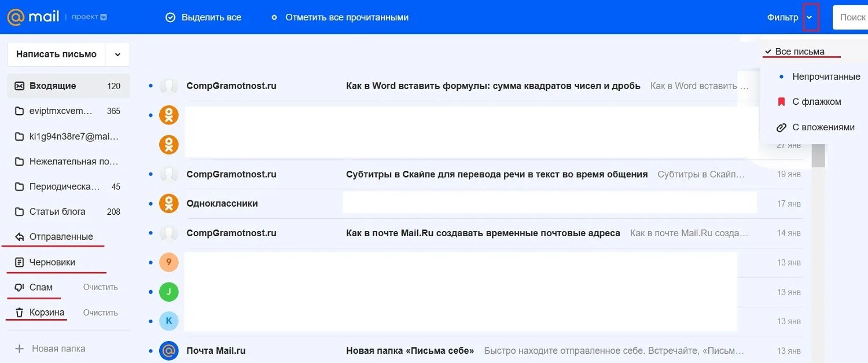The width and height of the screenshot is (868, 363).
Task: Click the Mail.ru @ logo
Action: click(16, 17)
